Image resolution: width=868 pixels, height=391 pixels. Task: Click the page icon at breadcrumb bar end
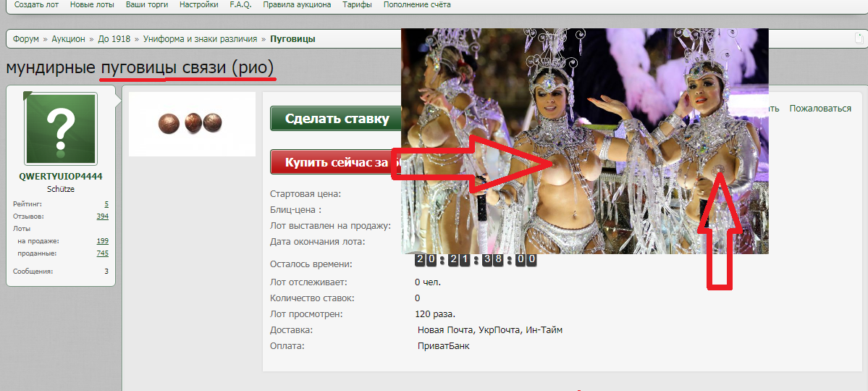click(859, 39)
